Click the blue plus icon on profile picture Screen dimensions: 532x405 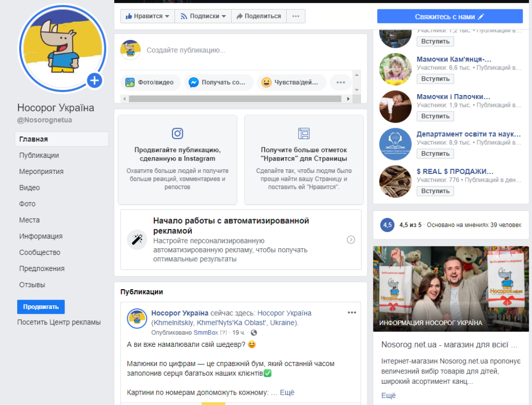click(94, 80)
